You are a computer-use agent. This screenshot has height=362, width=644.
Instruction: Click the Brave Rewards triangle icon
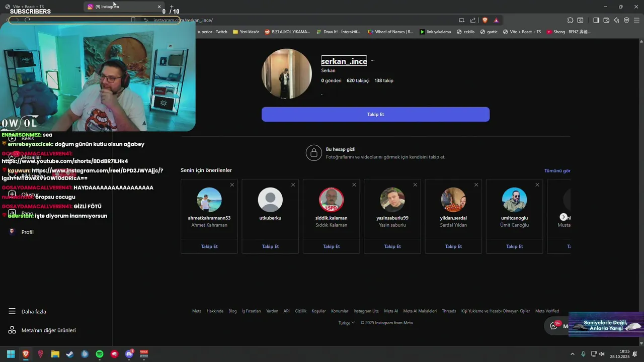[496, 20]
